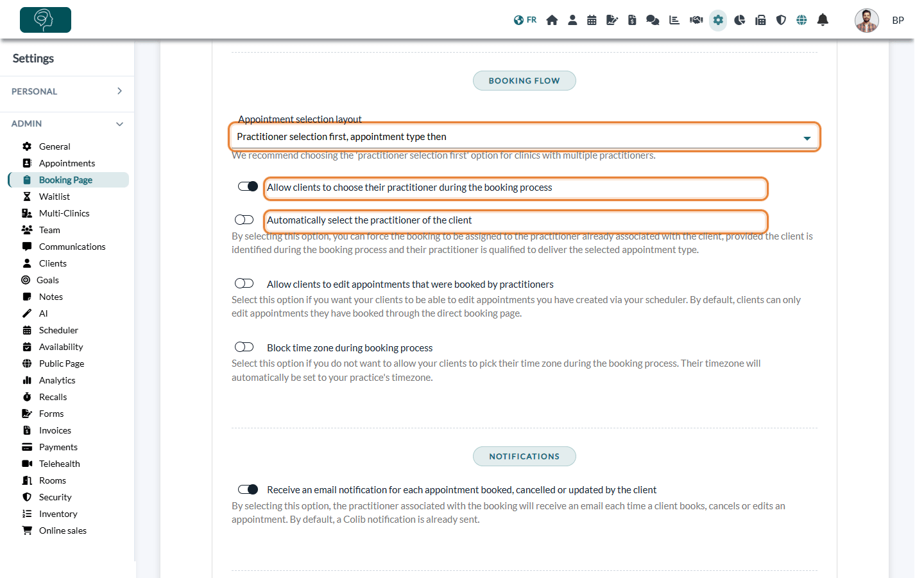Click the BOOKING FLOW section badge
Viewport: 924px width, 578px height.
click(x=524, y=81)
